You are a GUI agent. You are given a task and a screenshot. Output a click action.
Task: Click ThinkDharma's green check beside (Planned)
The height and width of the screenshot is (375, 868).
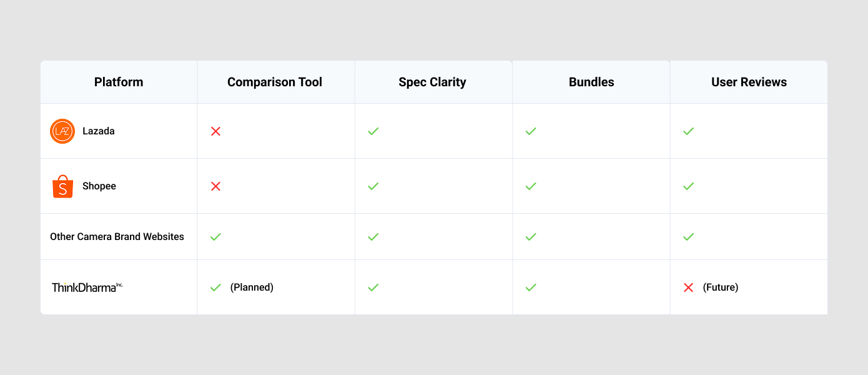[215, 287]
